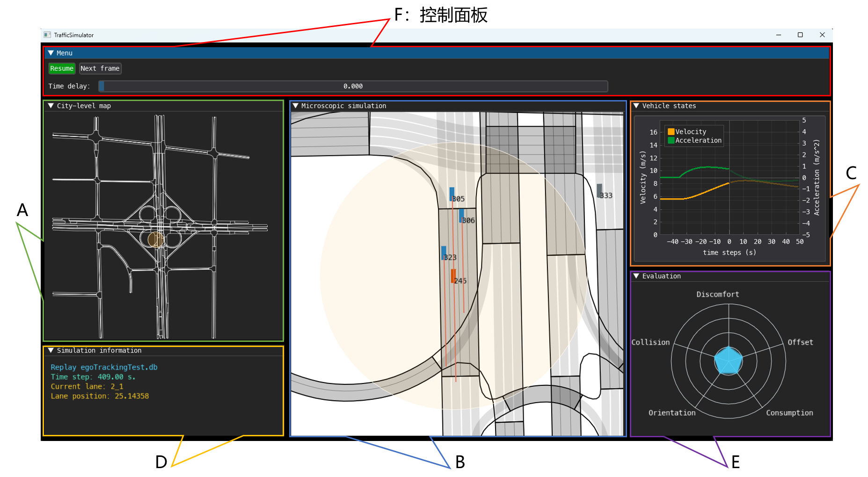Screen dimensions: 868x477
Task: Collapse the Microscopic simulation panel
Action: coord(295,106)
